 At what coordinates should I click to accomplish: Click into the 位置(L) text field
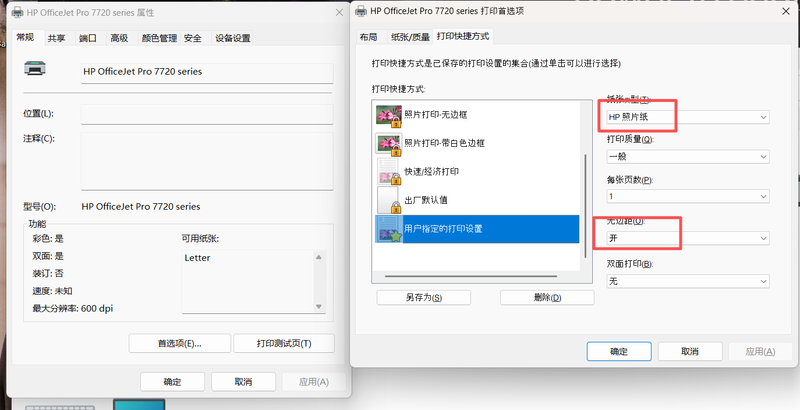206,114
